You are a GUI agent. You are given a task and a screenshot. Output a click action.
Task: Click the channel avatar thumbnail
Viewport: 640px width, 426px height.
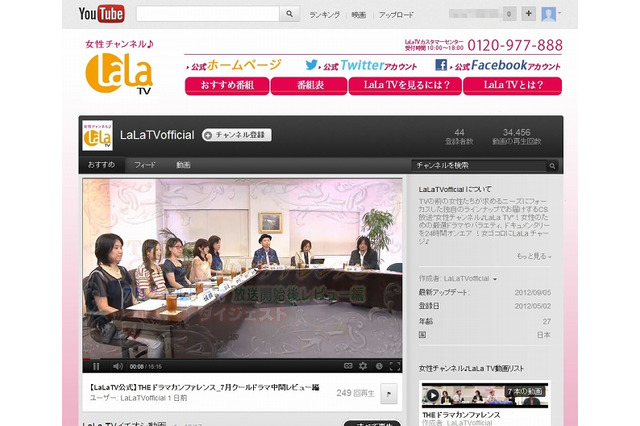[98, 135]
